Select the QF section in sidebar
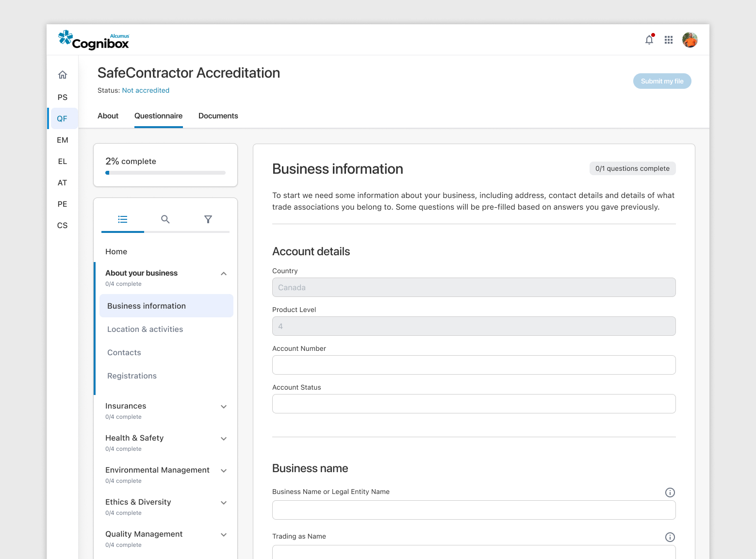The width and height of the screenshot is (756, 559). tap(62, 118)
